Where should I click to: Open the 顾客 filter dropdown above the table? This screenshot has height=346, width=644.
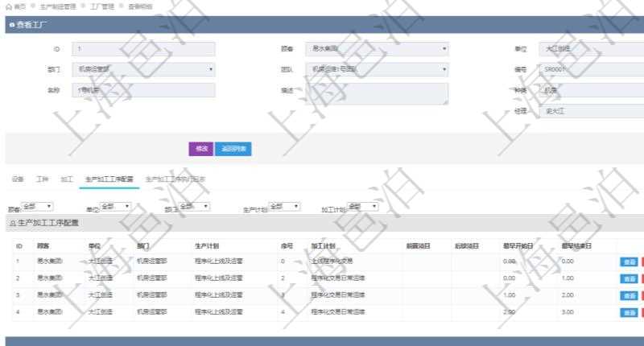[38, 207]
